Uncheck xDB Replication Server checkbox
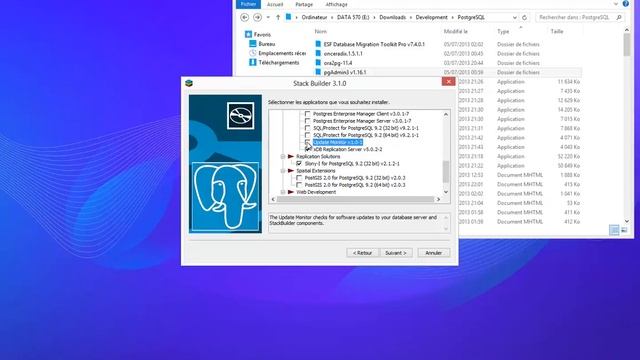Image resolution: width=640 pixels, height=360 pixels. pos(307,149)
